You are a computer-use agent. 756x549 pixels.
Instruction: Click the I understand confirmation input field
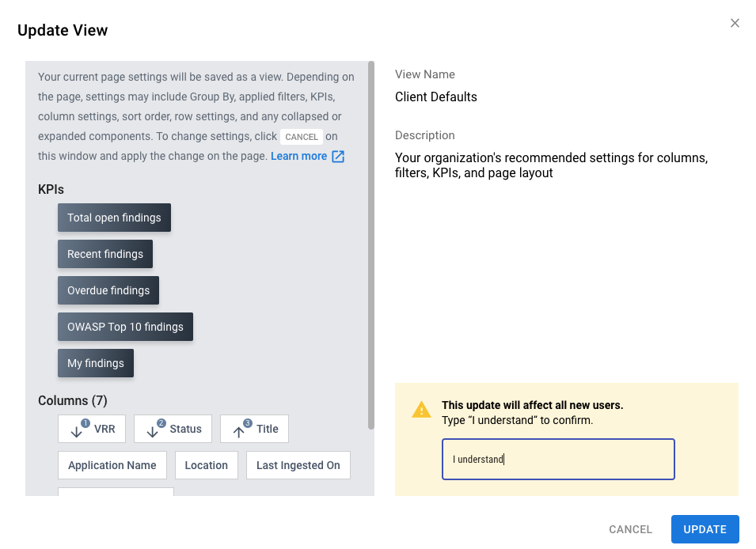click(x=558, y=459)
